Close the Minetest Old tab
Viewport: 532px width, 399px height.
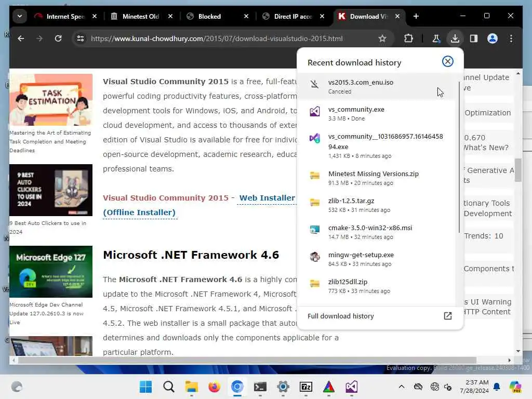(x=170, y=16)
